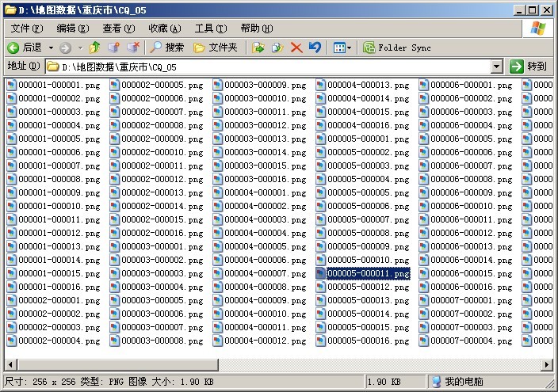Click the blue Undo arrow icon
Image resolution: width=558 pixels, height=392 pixels.
coord(315,48)
